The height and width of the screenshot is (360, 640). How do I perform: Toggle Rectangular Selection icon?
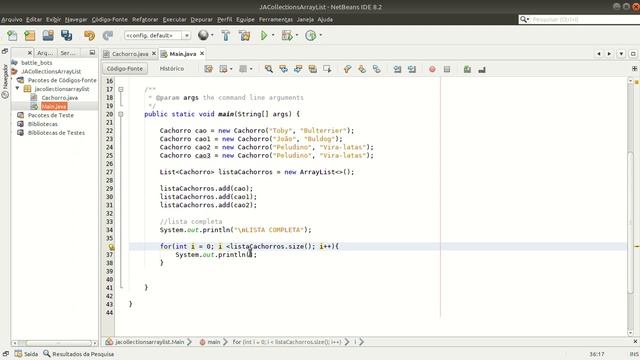(x=327, y=69)
